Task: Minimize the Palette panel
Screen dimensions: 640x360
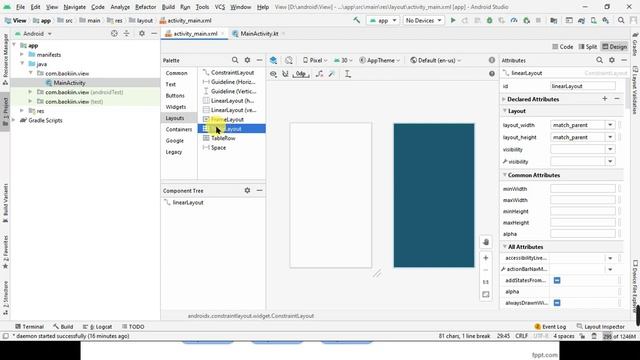Action: 260,60
